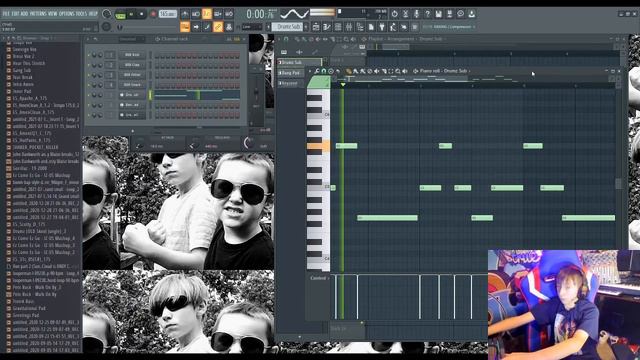Open the ADD menu
Screen dimensions: 640x360
click(25, 13)
